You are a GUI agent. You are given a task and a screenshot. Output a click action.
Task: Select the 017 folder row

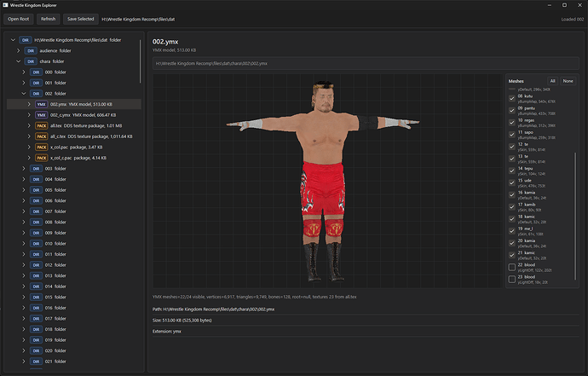pyautogui.click(x=74, y=319)
